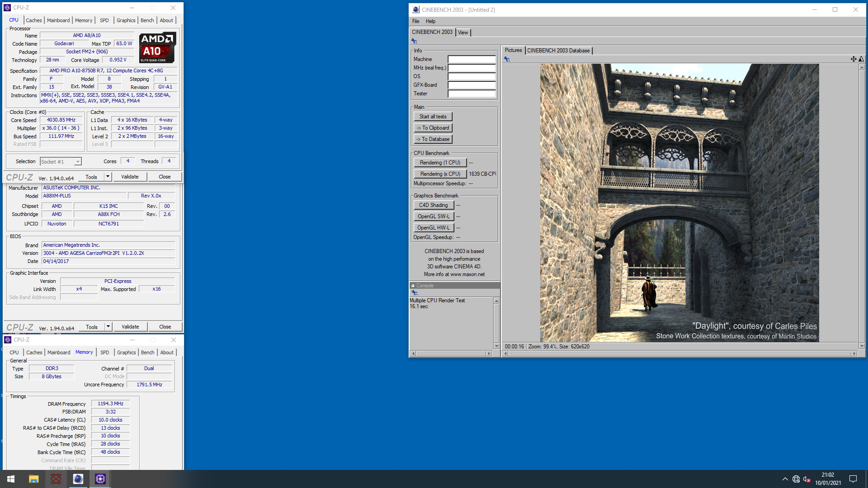868x488 pixels.
Task: Run the OpenGL HW-L test
Action: pos(433,228)
